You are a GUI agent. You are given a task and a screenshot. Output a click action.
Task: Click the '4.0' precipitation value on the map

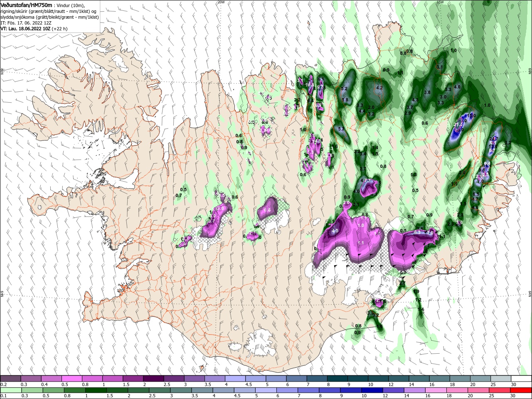click(x=457, y=87)
